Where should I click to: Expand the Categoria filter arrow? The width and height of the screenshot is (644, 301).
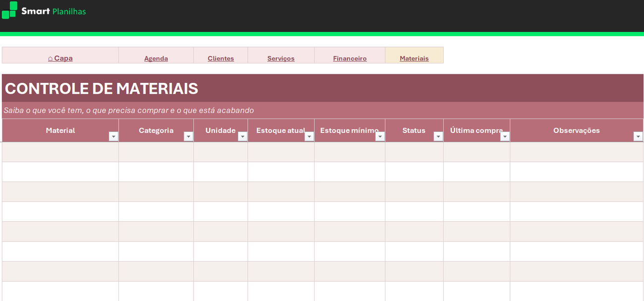pos(188,137)
